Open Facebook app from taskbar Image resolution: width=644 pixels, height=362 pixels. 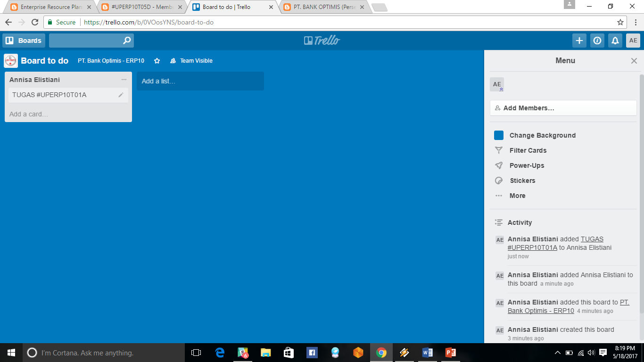point(312,353)
